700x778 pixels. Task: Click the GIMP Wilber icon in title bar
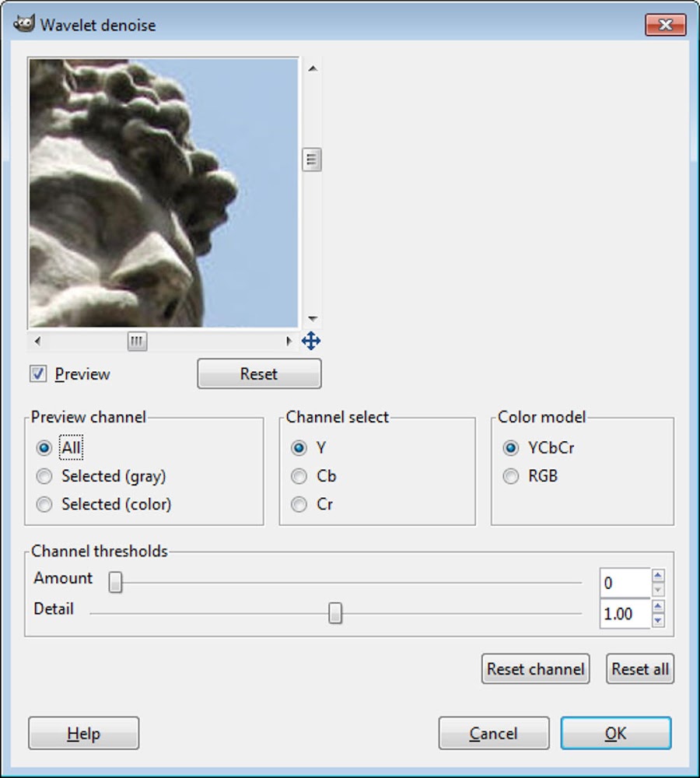click(23, 24)
